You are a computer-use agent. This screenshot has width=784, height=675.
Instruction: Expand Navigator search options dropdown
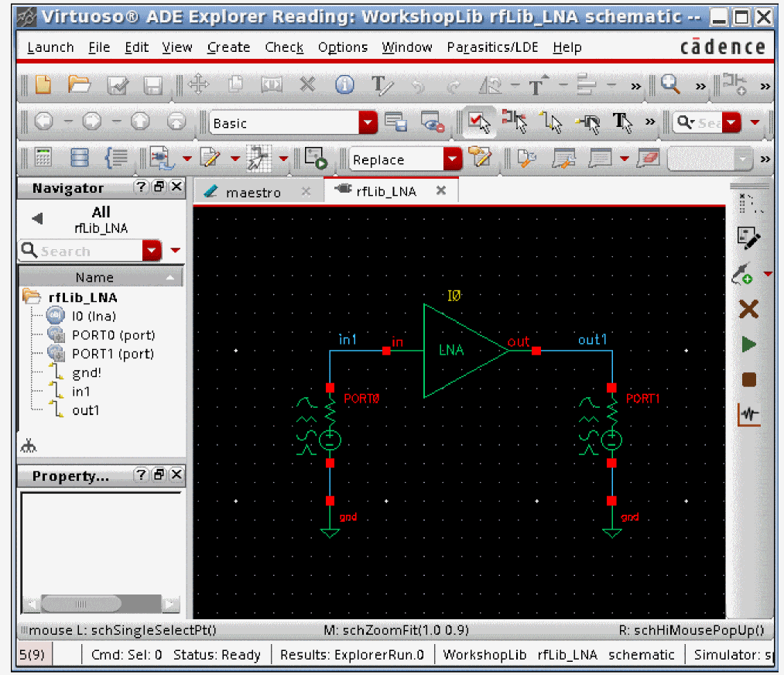point(152,251)
